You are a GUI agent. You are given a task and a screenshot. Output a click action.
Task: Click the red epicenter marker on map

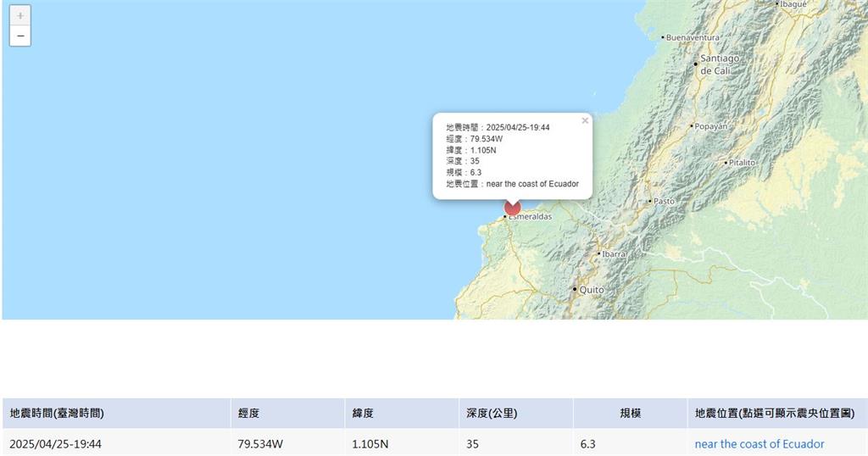[513, 208]
